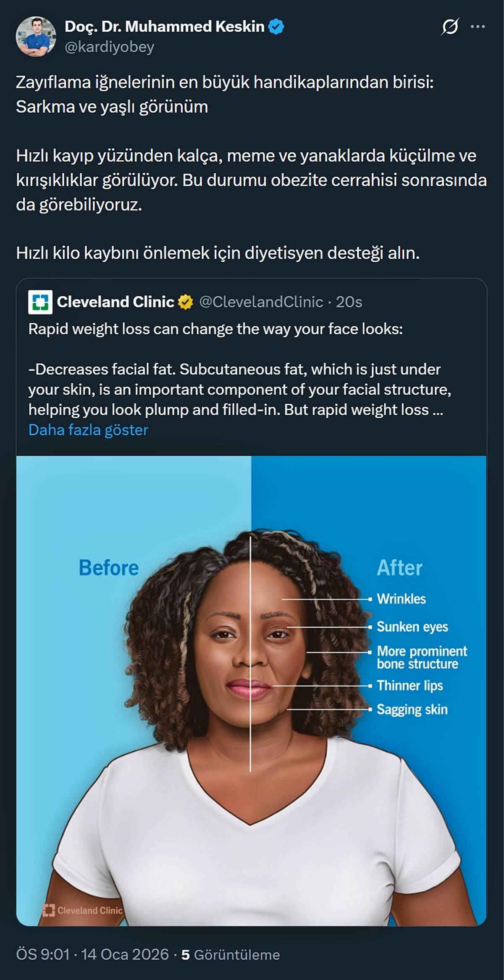Open the Before/After face infographic image

pyautogui.click(x=252, y=691)
